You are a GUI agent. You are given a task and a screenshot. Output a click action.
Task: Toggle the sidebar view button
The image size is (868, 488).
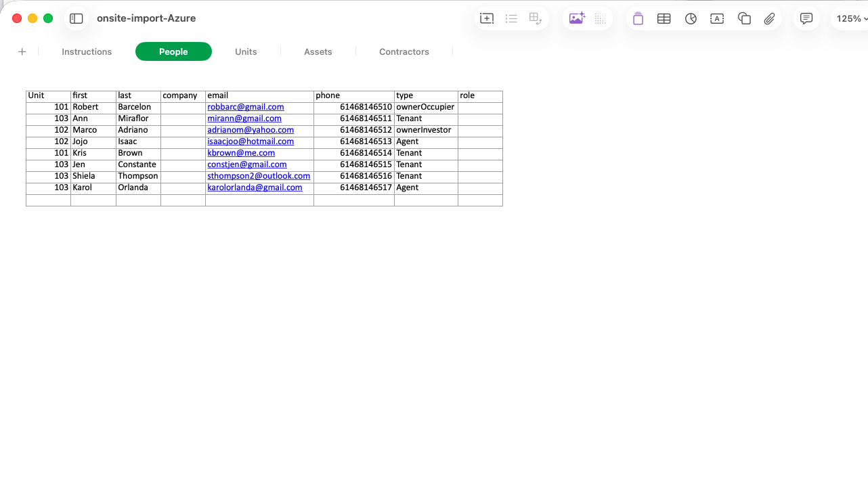click(77, 18)
